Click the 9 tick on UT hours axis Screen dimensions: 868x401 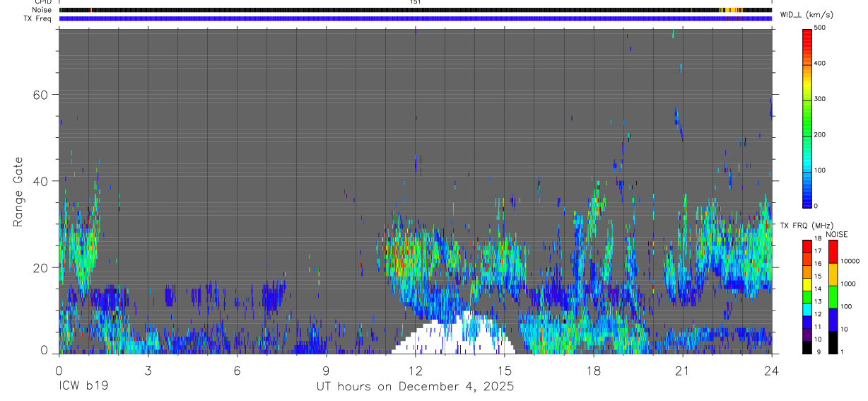pos(326,370)
